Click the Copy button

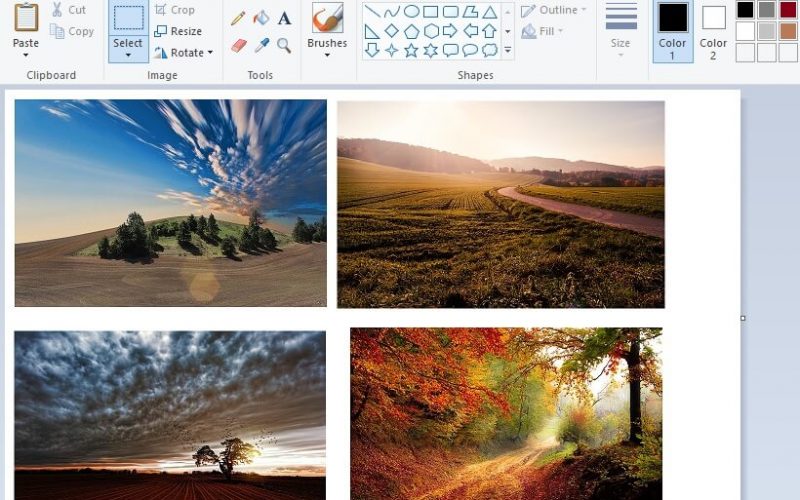[72, 31]
